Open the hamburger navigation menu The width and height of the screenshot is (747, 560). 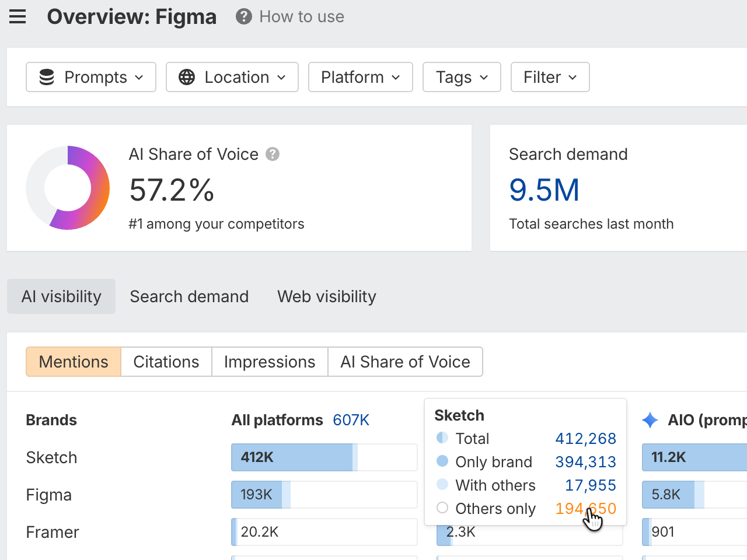(x=18, y=17)
